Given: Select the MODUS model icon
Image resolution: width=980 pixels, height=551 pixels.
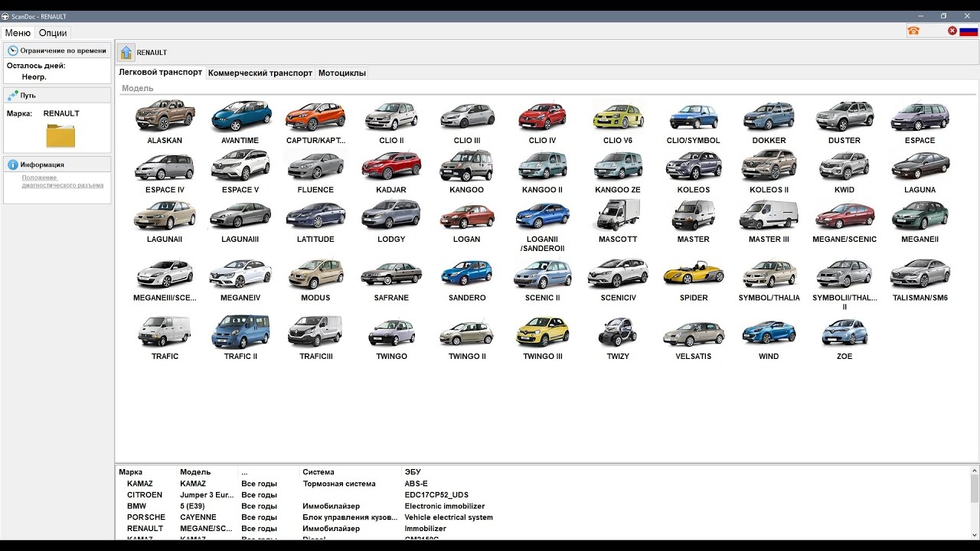Looking at the screenshot, I should point(315,273).
